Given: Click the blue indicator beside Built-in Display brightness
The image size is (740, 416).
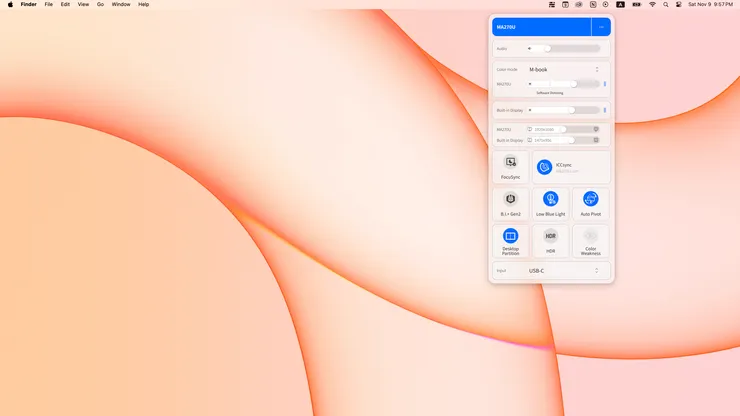Looking at the screenshot, I should click(x=605, y=110).
